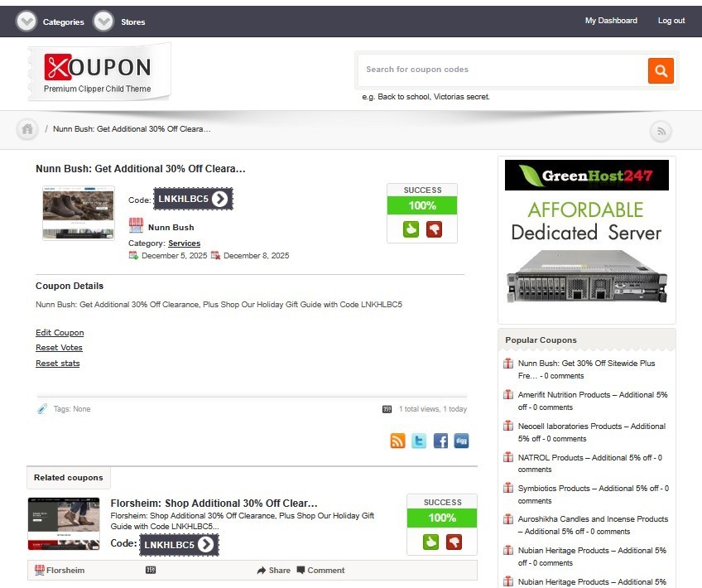Image resolution: width=702 pixels, height=588 pixels.
Task: Click Share on Florsheim coupon
Action: coord(273,570)
